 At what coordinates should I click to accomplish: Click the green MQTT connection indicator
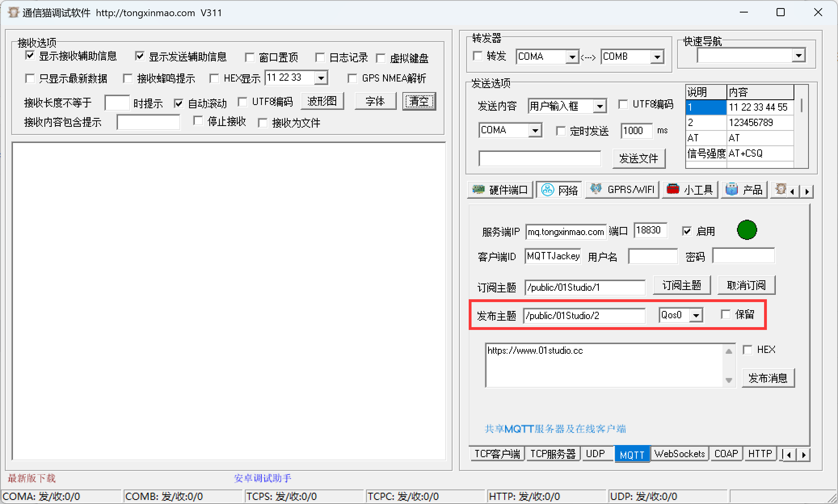pos(746,230)
